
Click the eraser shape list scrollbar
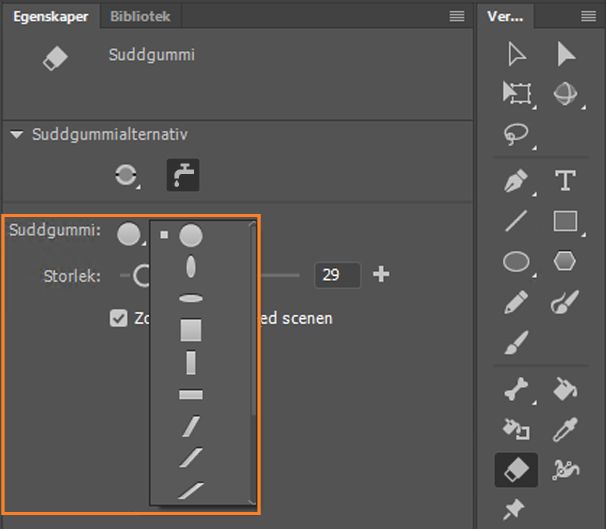tap(253, 321)
